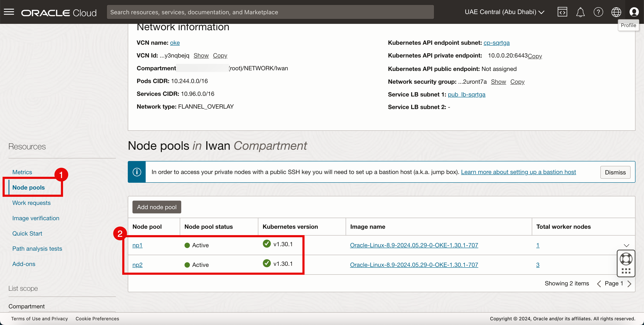Select Node pools in Resources
The height and width of the screenshot is (325, 644).
pyautogui.click(x=29, y=187)
